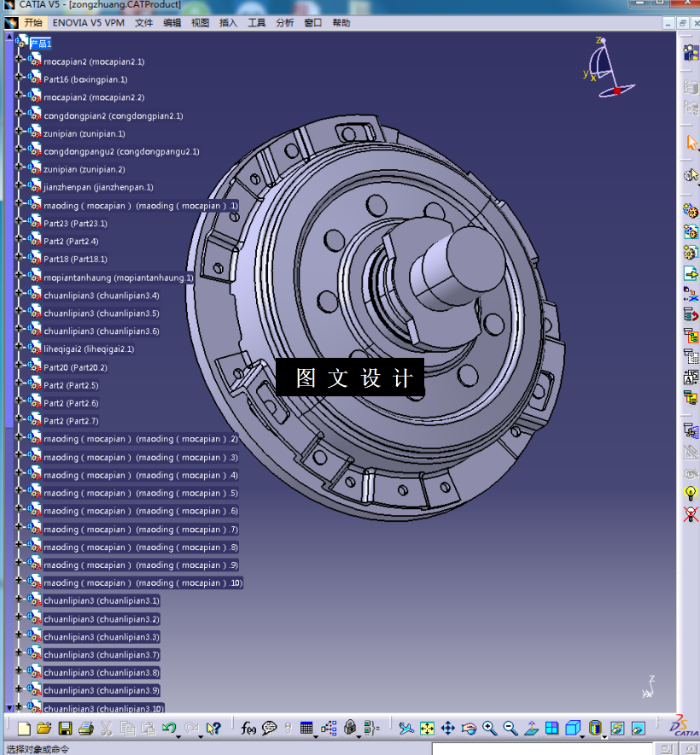Click the What's This help icon

point(213,728)
